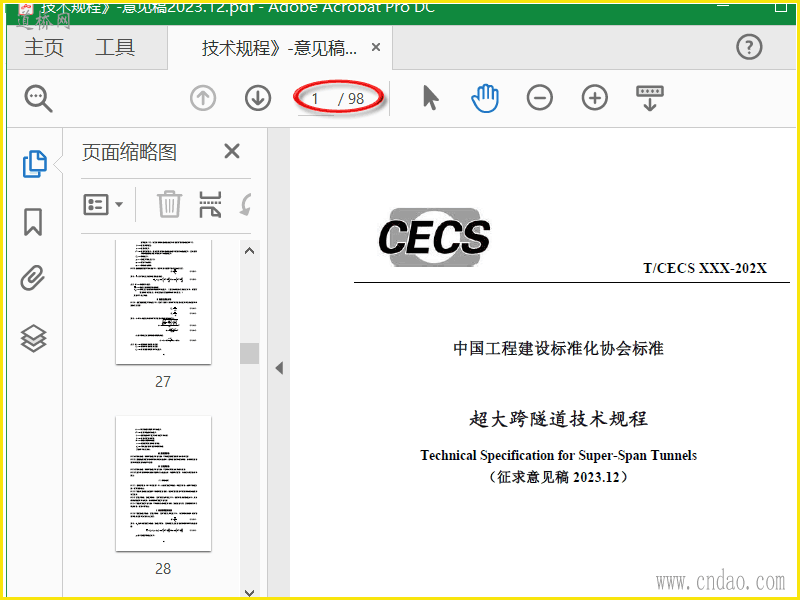Switch to the 主页 tab
This screenshot has width=800, height=600.
point(44,47)
